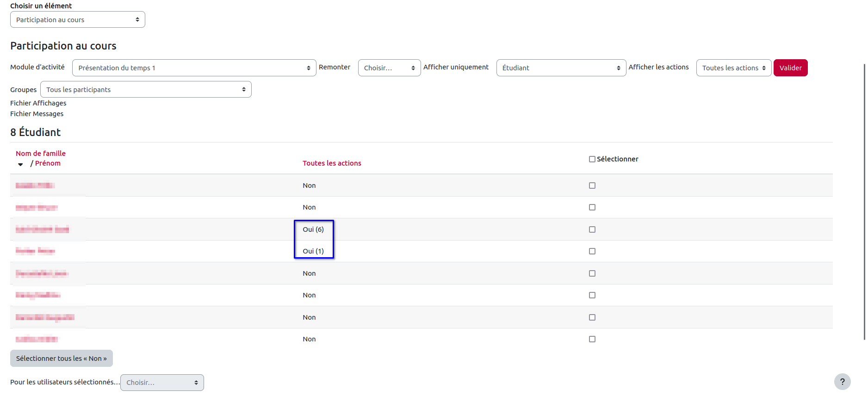Screen dimensions: 868x396
Task: Open the Afficher uniquement Étudiant dropdown
Action: 561,68
